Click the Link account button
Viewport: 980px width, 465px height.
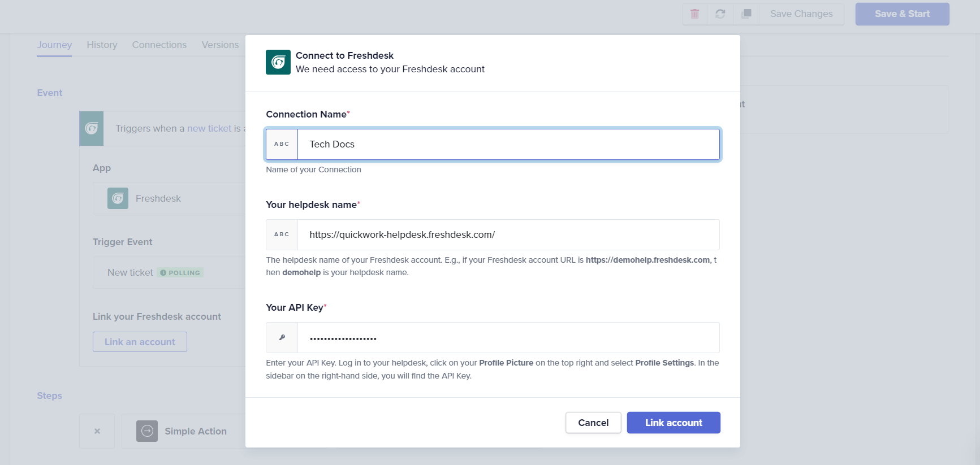[674, 423]
